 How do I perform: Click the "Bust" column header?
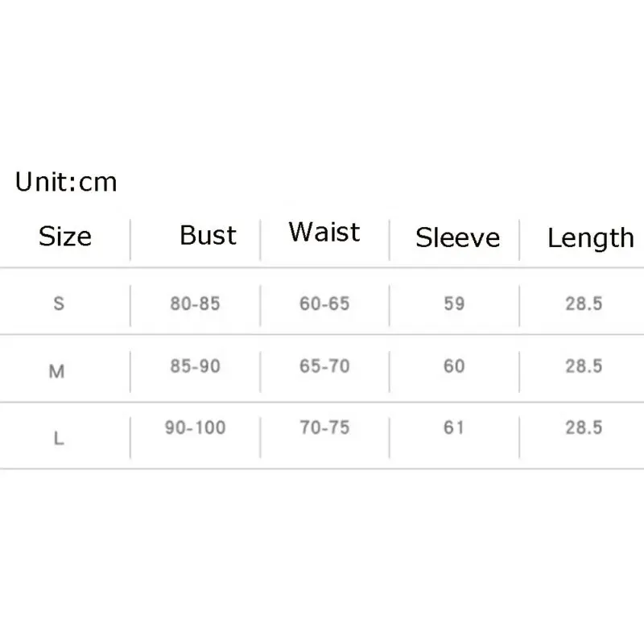208,235
